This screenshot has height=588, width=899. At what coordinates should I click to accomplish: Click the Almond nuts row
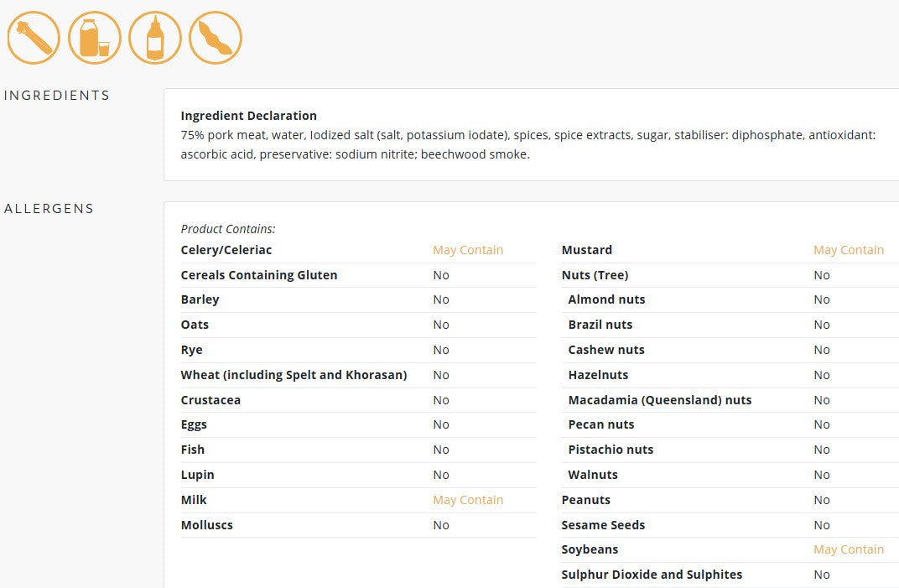click(606, 299)
